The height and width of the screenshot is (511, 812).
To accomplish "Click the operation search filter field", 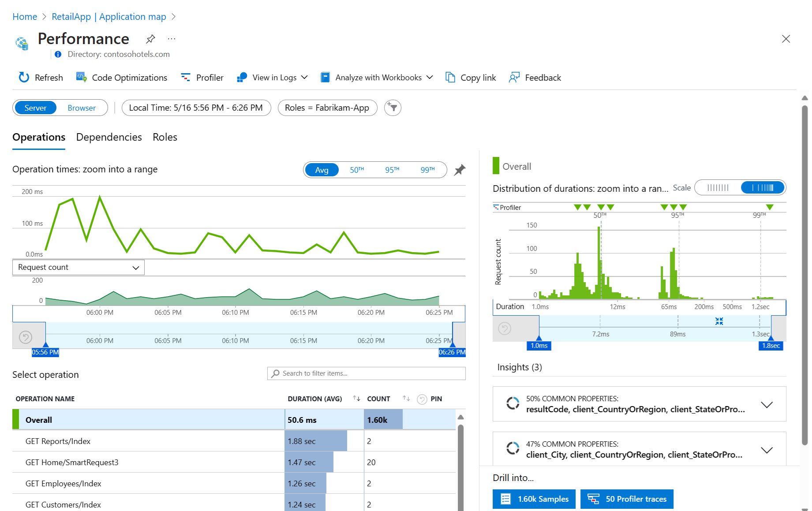I will [366, 373].
